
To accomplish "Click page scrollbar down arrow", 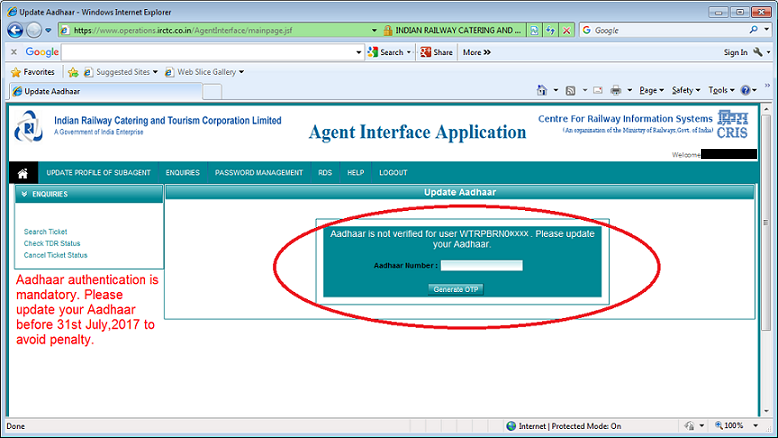I will click(766, 411).
